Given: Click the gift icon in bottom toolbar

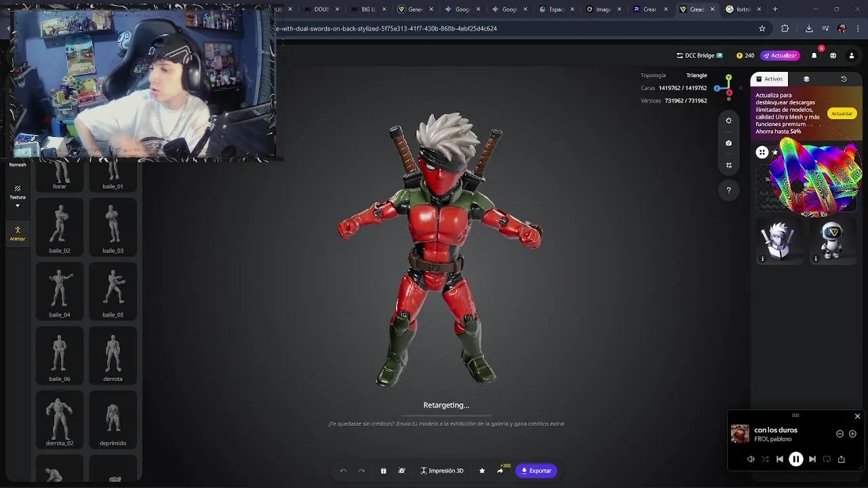Looking at the screenshot, I should pos(383,470).
